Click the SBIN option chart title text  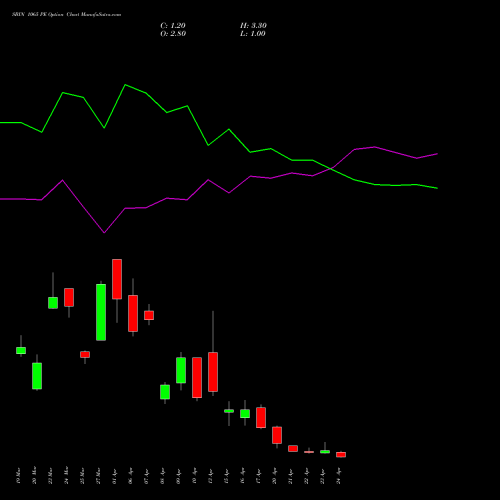click(x=67, y=15)
